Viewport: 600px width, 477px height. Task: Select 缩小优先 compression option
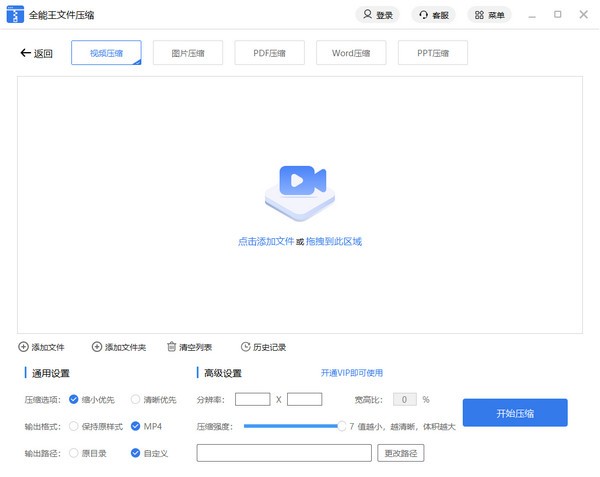click(74, 399)
